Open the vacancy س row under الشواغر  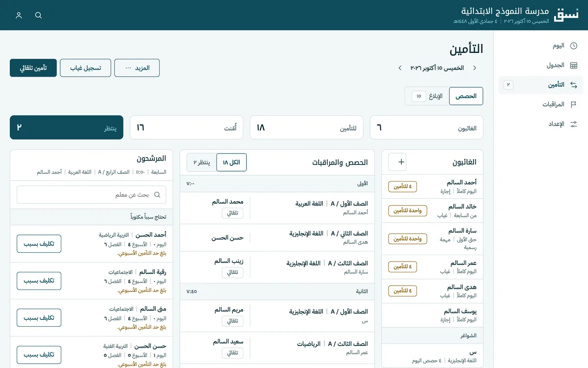click(432, 356)
